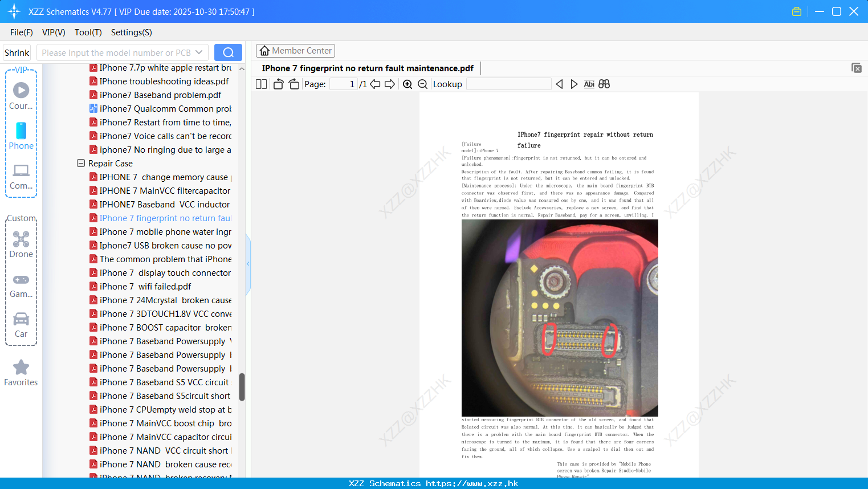
Task: Click the binoculars search icon
Action: coord(604,84)
